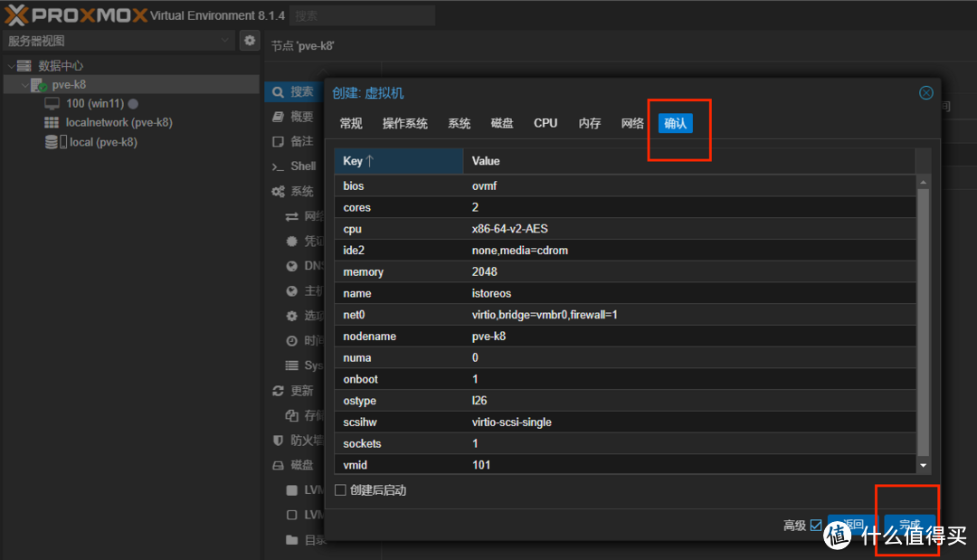Click the Value column header
This screenshot has height=560, width=977.
pyautogui.click(x=689, y=161)
